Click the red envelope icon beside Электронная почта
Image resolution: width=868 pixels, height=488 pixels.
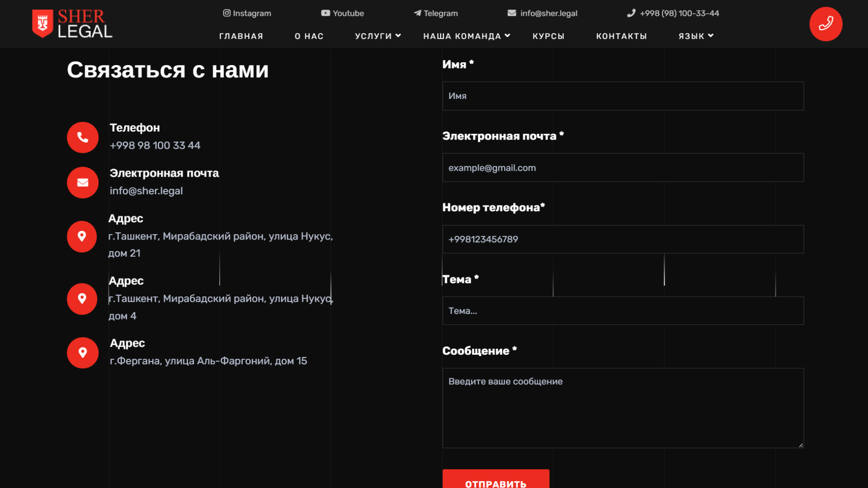pyautogui.click(x=83, y=183)
